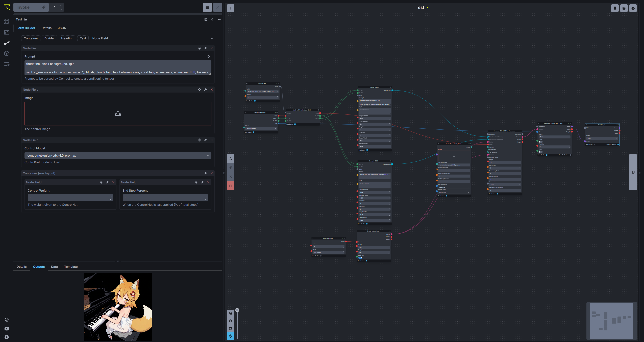The image size is (644, 342).
Task: Switch to the Template tab
Action: (x=71, y=267)
